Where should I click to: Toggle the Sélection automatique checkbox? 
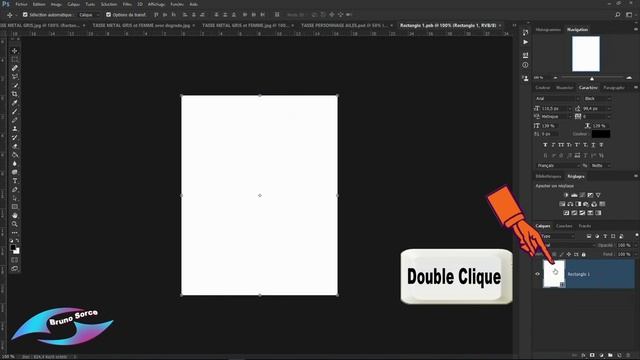point(25,15)
